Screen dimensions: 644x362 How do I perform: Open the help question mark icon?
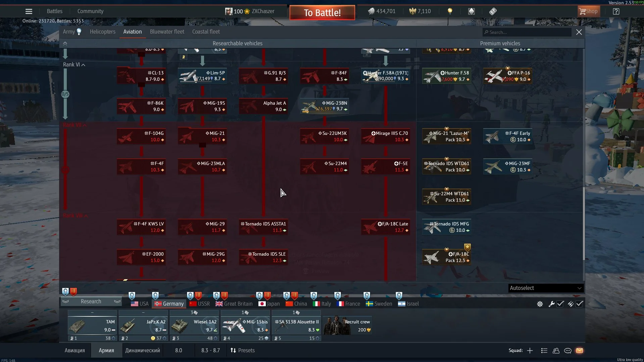click(616, 11)
